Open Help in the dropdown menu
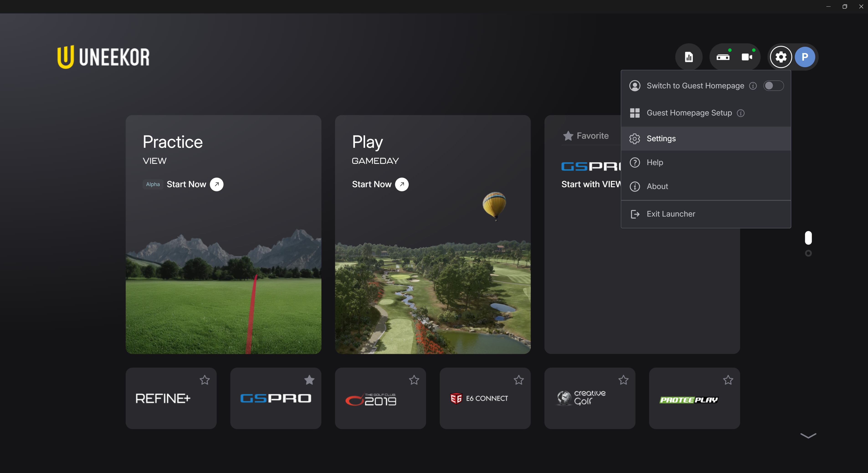The height and width of the screenshot is (473, 868). [706, 162]
